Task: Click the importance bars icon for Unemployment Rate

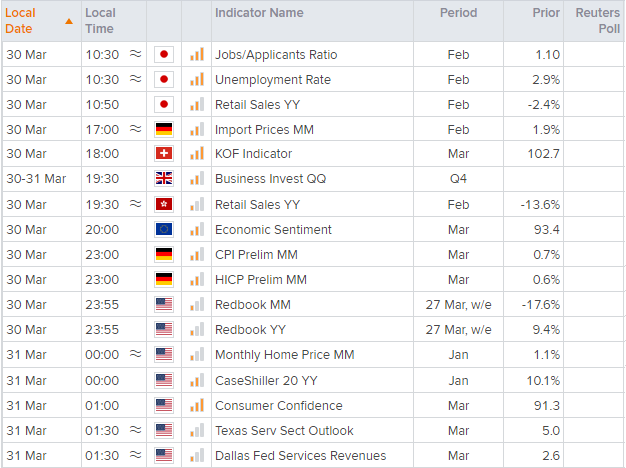Action: pyautogui.click(x=196, y=79)
